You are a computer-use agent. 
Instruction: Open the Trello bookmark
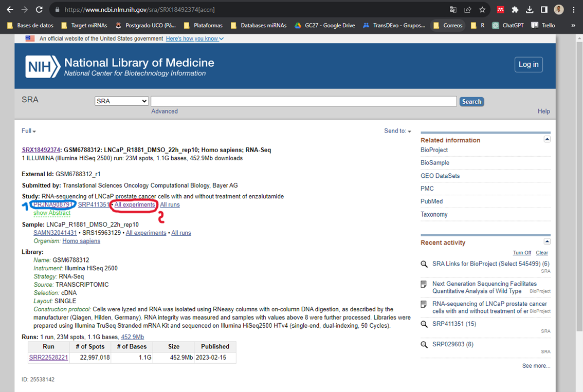point(543,25)
